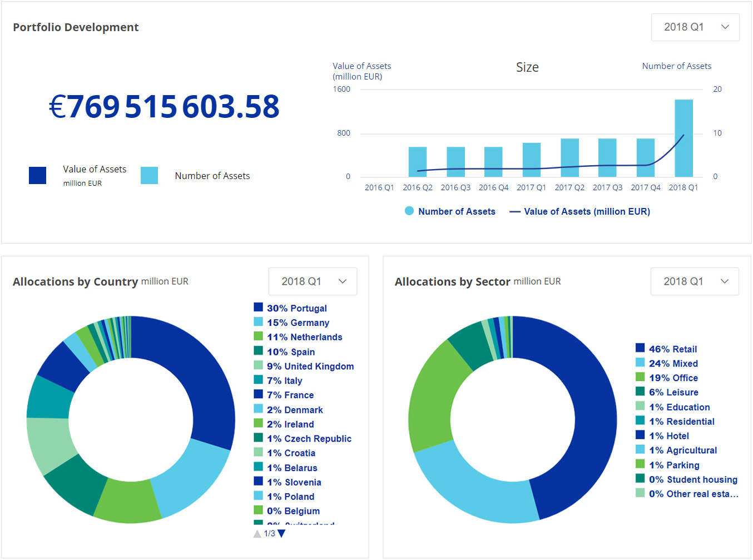Image resolution: width=753 pixels, height=560 pixels.
Task: Click the 2016 Q4 bar in Size chart
Action: coord(493,162)
